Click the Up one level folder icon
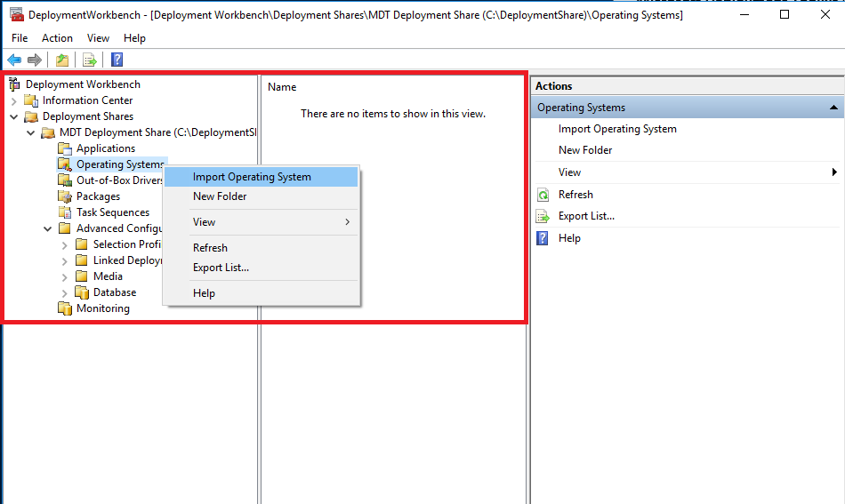This screenshot has height=504, width=845. 62,60
